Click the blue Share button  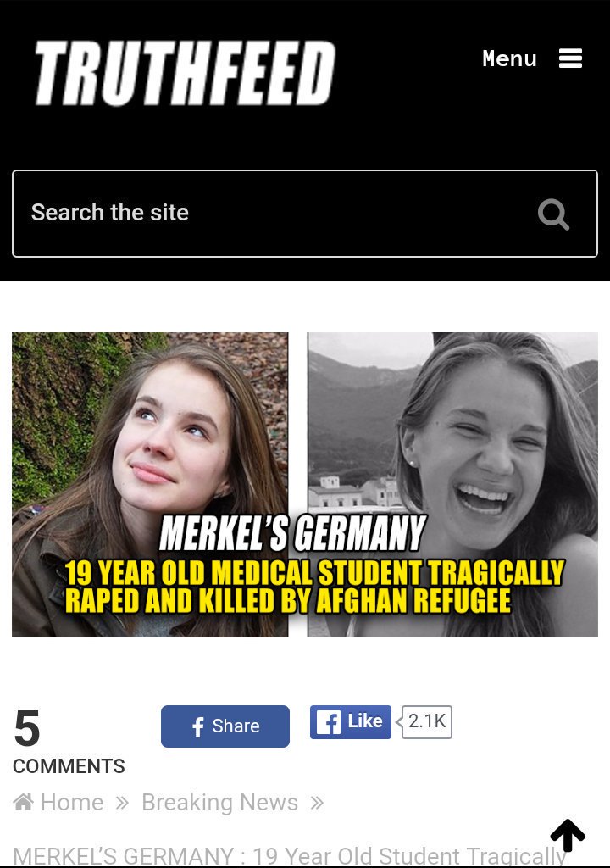pos(225,726)
